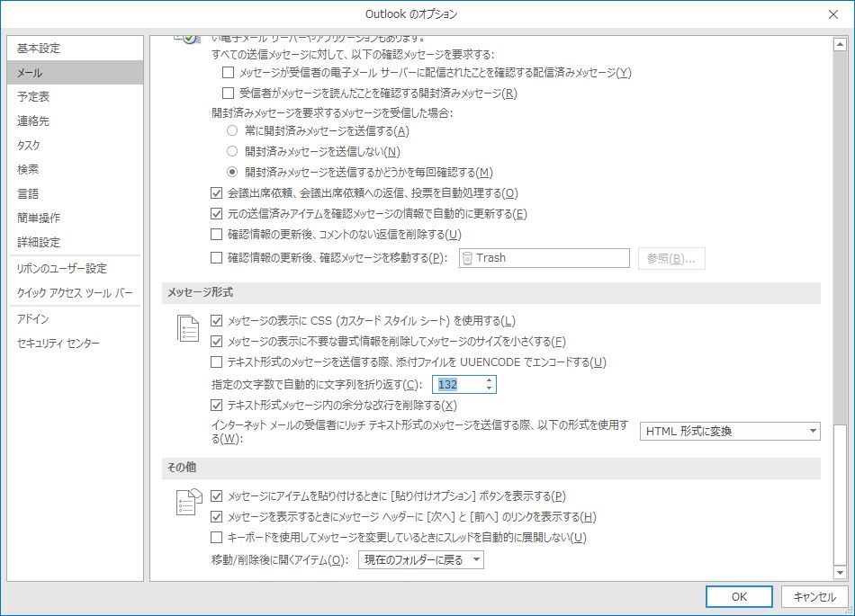Select 開封済みメッセージを送信しない radio

[x=232, y=151]
